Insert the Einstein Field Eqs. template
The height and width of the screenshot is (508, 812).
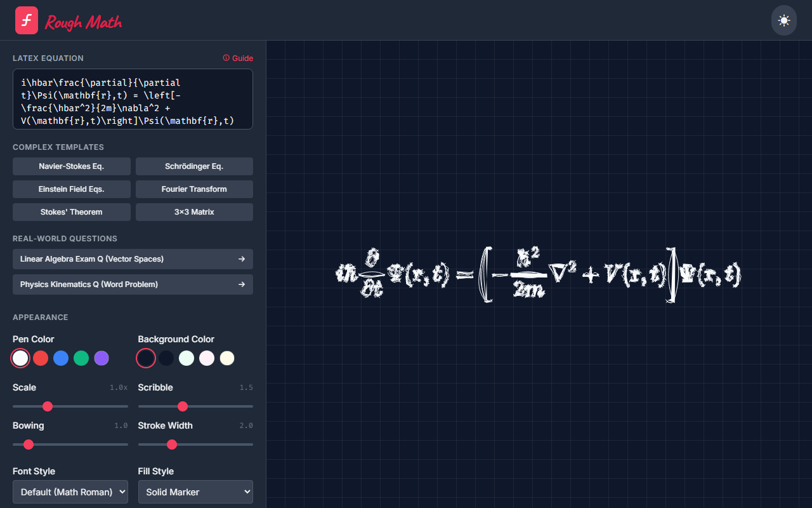tap(72, 189)
